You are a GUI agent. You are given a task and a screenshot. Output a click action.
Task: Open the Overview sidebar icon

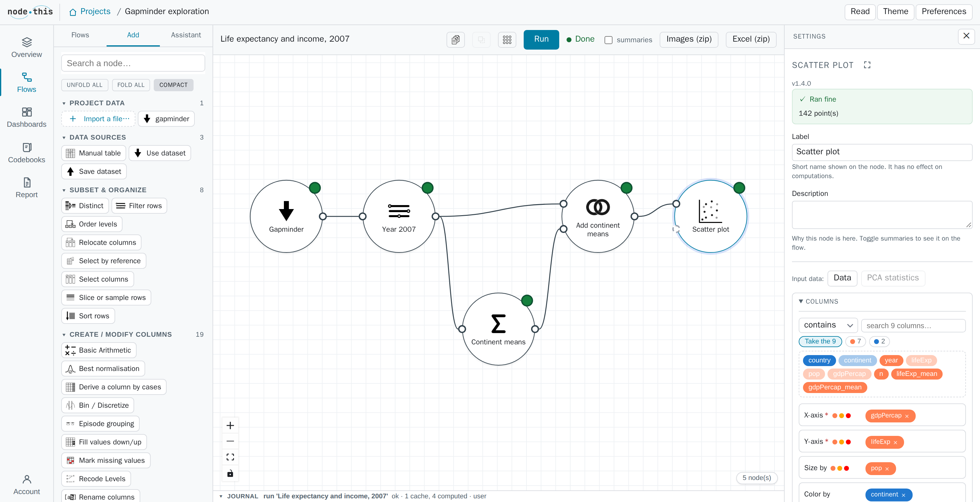(27, 47)
